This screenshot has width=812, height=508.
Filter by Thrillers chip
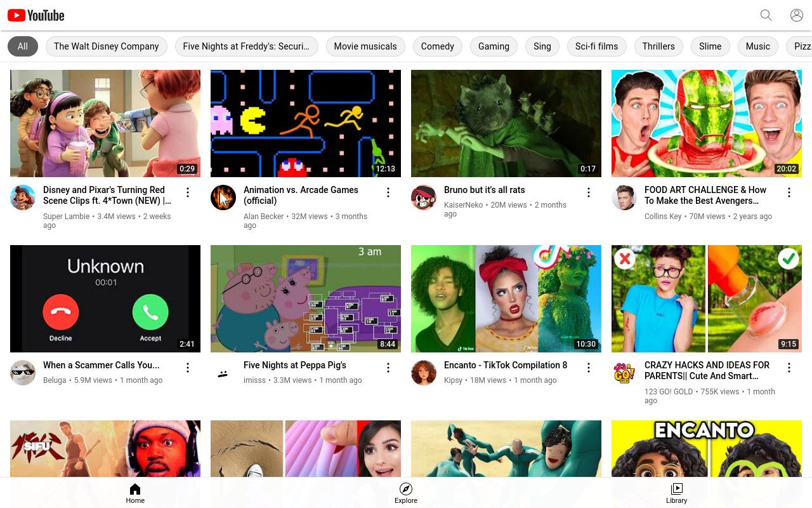pyautogui.click(x=658, y=46)
